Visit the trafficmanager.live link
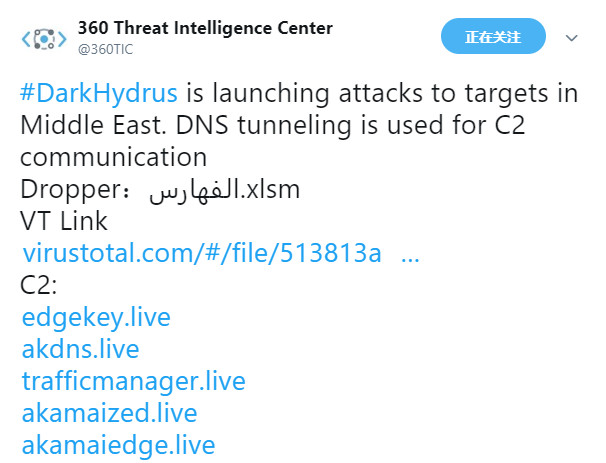This screenshot has width=606, height=463. click(134, 381)
